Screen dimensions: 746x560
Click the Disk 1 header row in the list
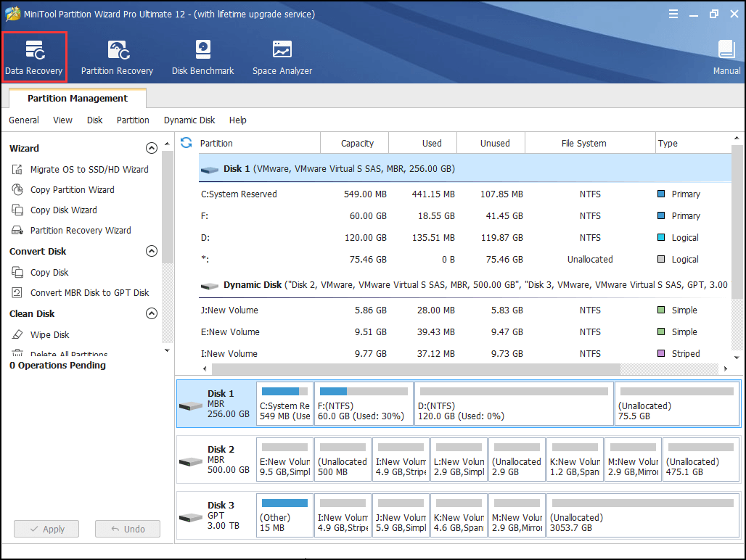465,169
